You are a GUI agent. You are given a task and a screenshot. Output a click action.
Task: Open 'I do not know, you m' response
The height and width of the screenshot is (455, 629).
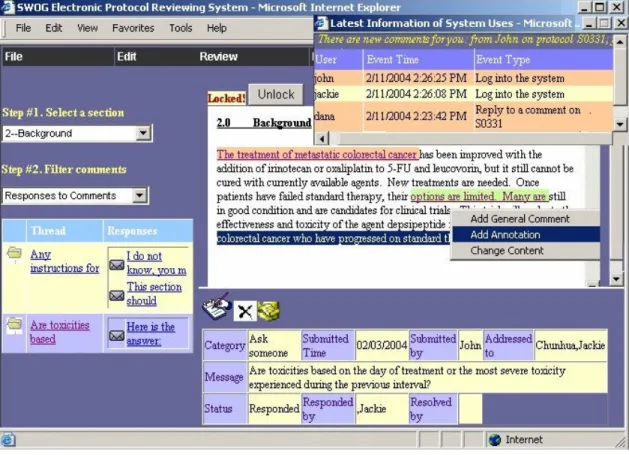click(156, 263)
